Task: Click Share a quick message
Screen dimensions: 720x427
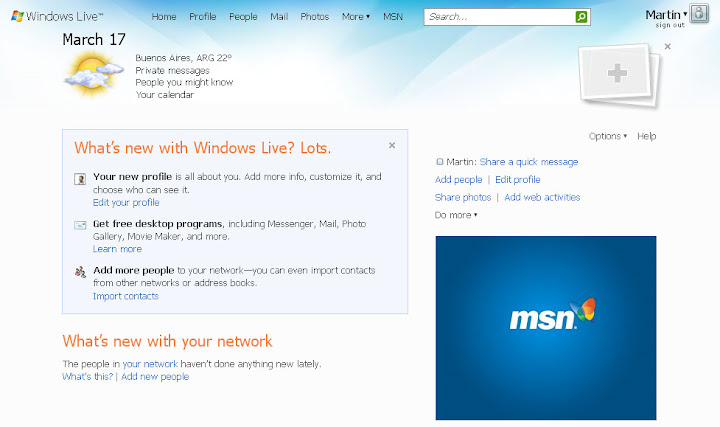Action: (x=529, y=162)
